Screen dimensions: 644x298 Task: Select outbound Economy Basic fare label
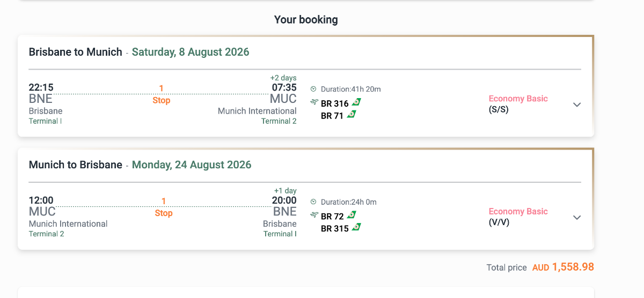tap(518, 99)
